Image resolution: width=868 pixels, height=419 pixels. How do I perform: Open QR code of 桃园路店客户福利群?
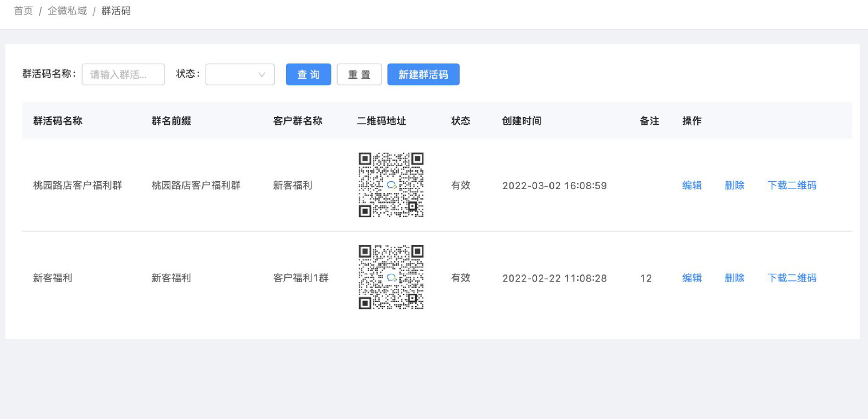[391, 185]
